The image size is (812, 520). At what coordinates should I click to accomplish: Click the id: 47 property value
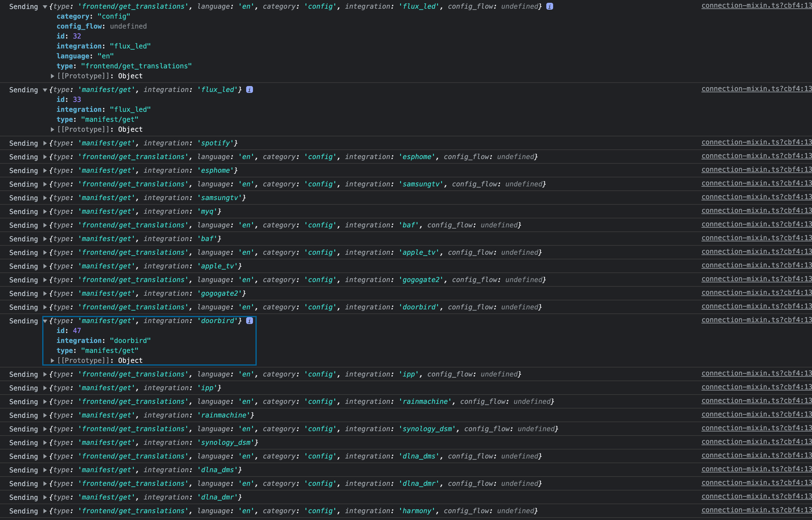[x=77, y=331]
